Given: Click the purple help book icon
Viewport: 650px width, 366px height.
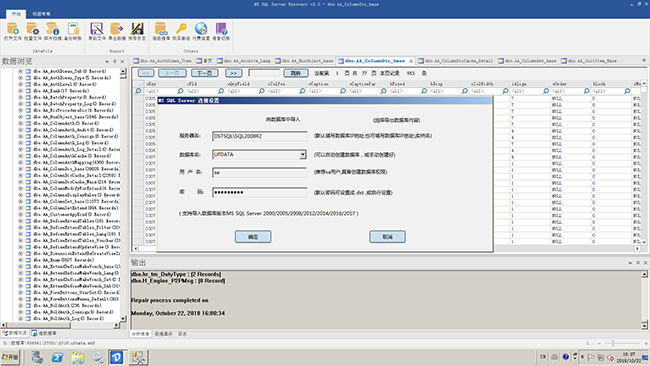Looking at the screenshot, I should click(x=221, y=29).
